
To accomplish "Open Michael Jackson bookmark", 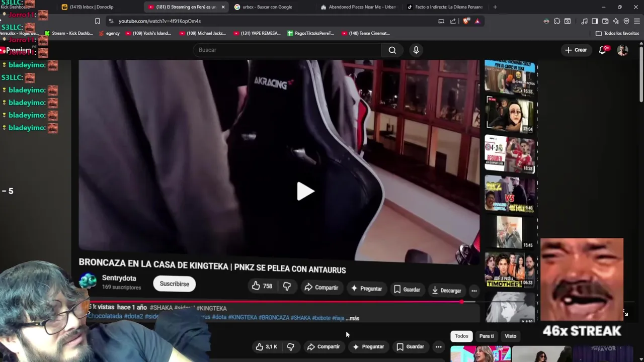I will click(x=202, y=33).
